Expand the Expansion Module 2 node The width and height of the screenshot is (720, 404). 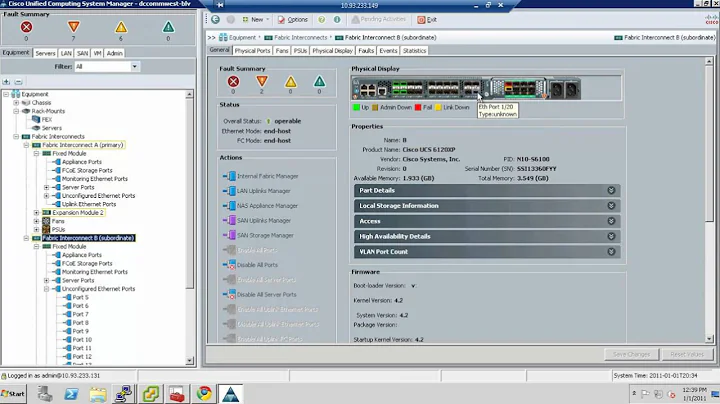[36, 213]
